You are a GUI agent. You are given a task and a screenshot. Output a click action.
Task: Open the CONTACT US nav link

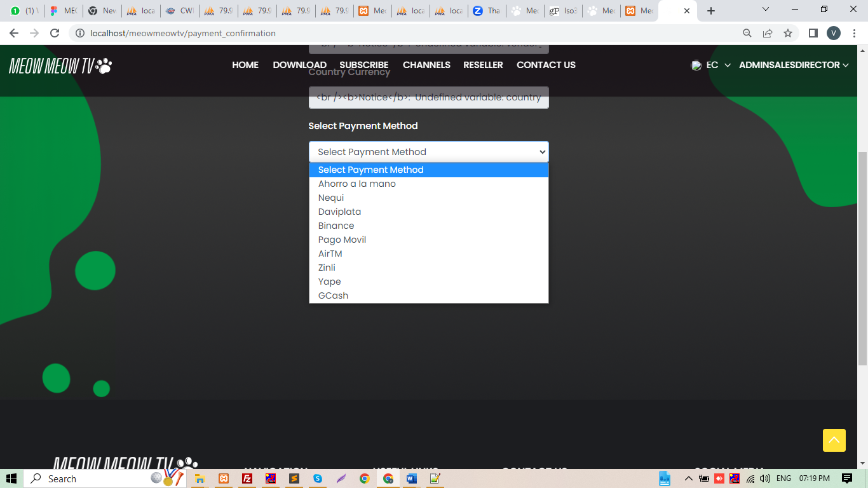(x=546, y=65)
